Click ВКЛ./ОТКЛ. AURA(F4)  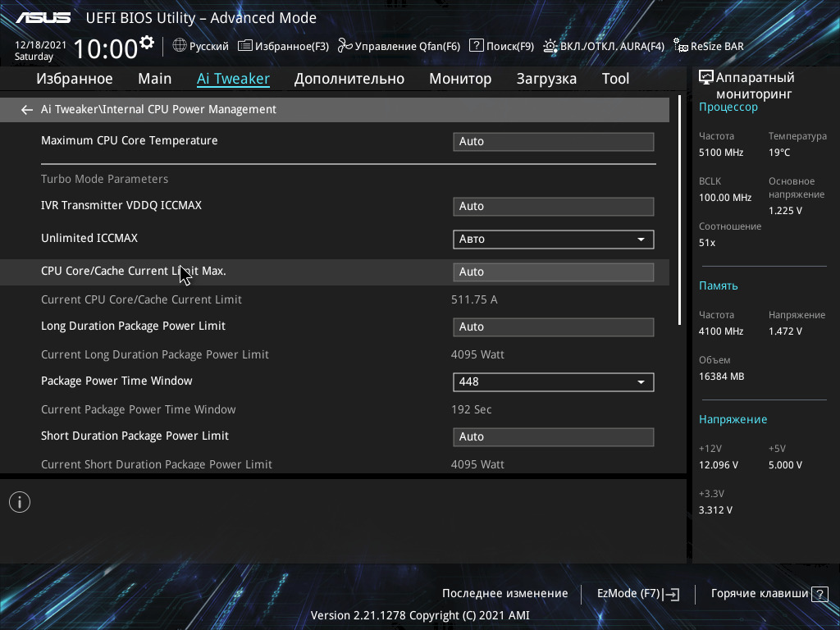click(x=604, y=46)
